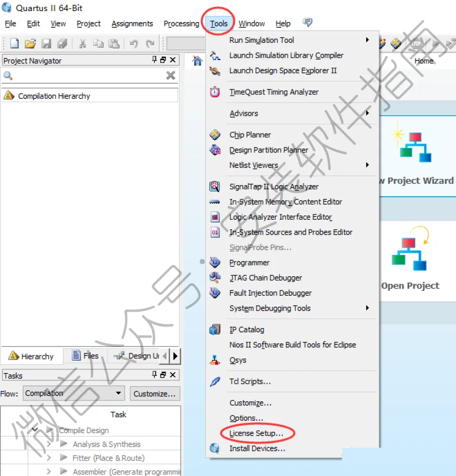Expand the Run Simulation Tool submenu
This screenshot has width=456, height=476.
[367, 40]
